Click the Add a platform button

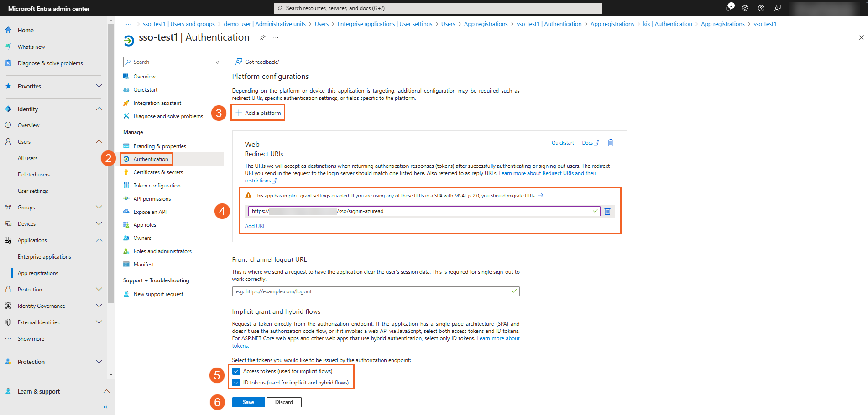[258, 113]
